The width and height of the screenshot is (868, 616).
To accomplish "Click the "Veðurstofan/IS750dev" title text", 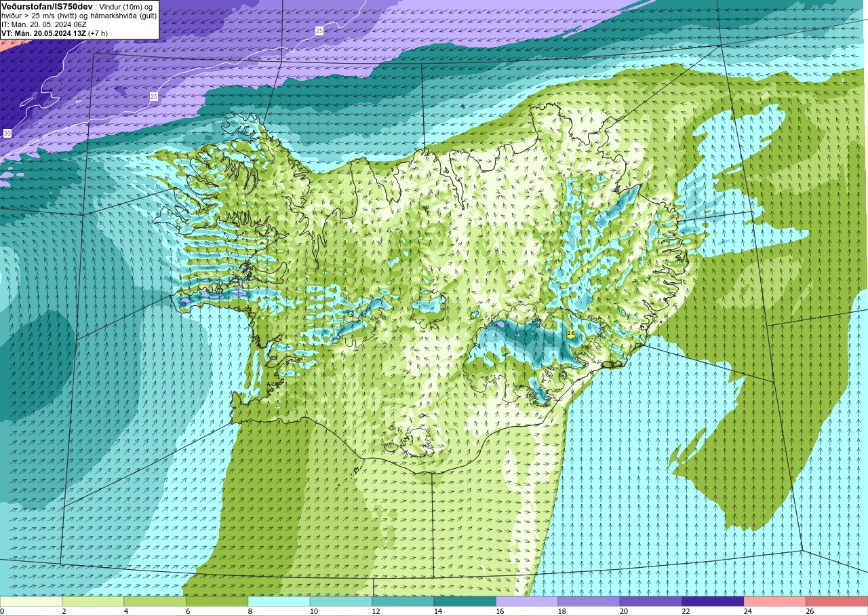I will [47, 6].
